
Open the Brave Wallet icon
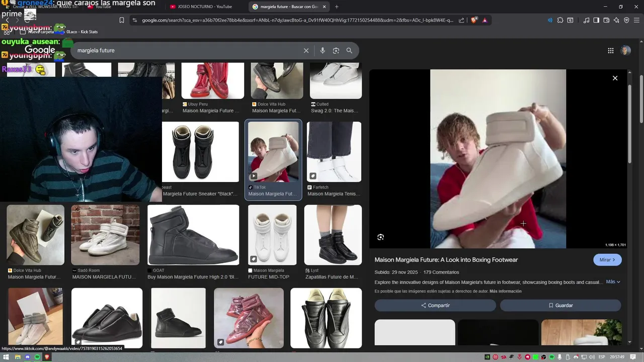pyautogui.click(x=606, y=20)
